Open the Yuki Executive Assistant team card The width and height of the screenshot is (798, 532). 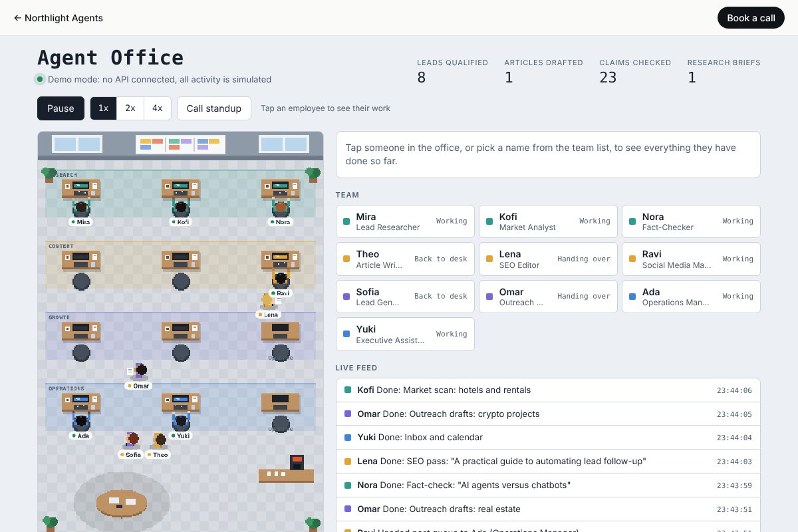406,334
